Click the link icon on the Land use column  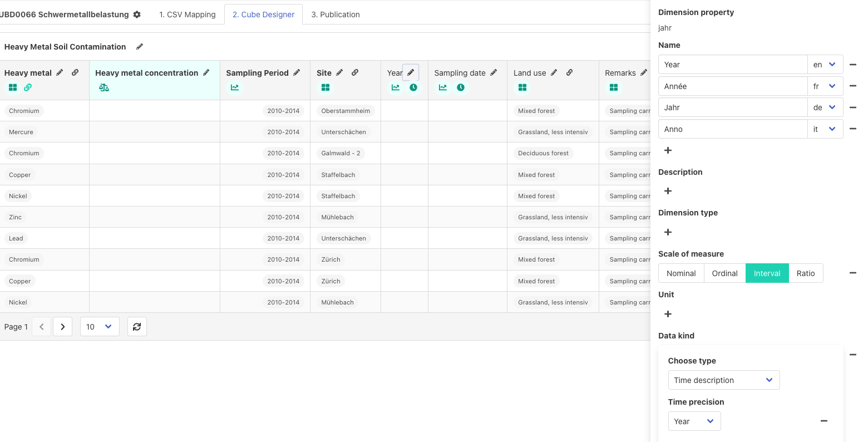(x=569, y=72)
